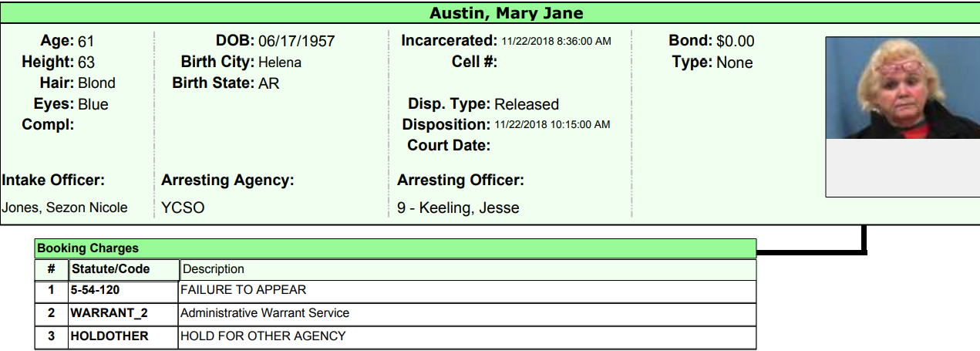Click the 5-54-120 statute code cell
Viewport: 980px width, 351px height.
point(95,290)
